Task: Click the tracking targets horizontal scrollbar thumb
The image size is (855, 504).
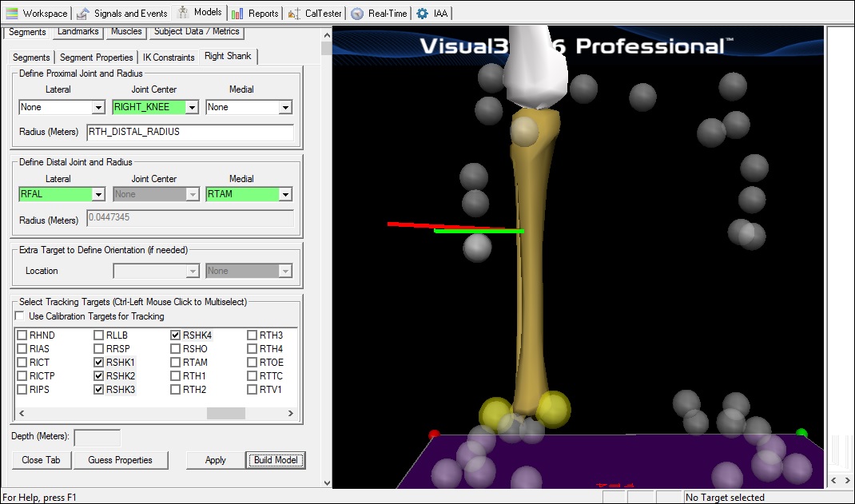Action: [225, 414]
